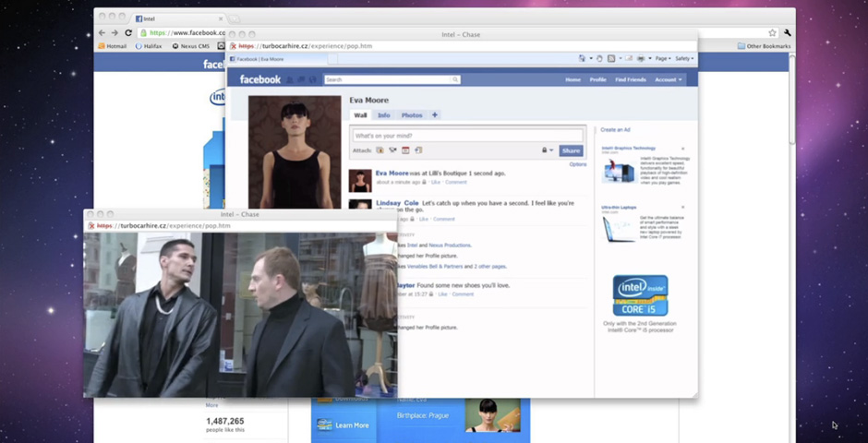Screen dimensions: 868x443
Task: Go back in the Chrome window
Action: click(102, 32)
